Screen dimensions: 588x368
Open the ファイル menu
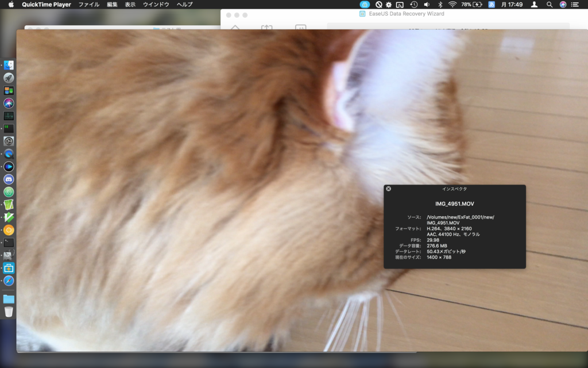click(89, 5)
